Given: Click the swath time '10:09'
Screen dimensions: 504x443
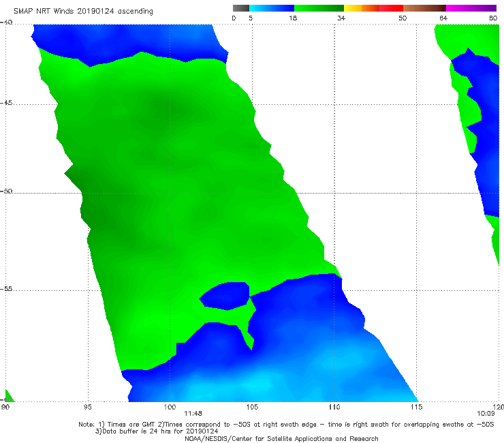Looking at the screenshot, I should click(x=486, y=414).
